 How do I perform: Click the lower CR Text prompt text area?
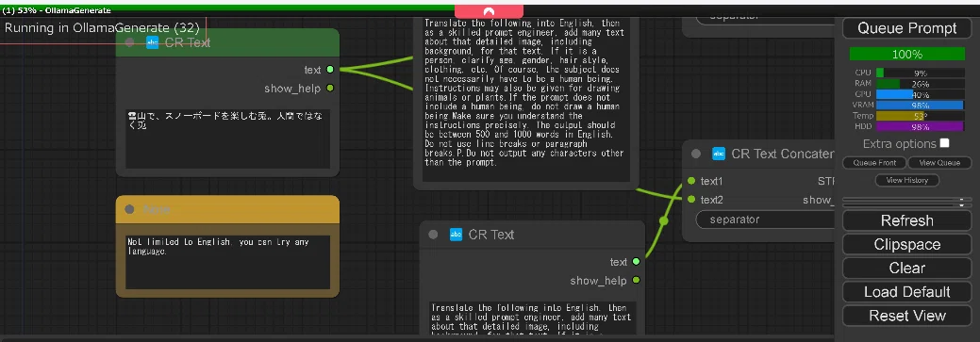point(533,318)
